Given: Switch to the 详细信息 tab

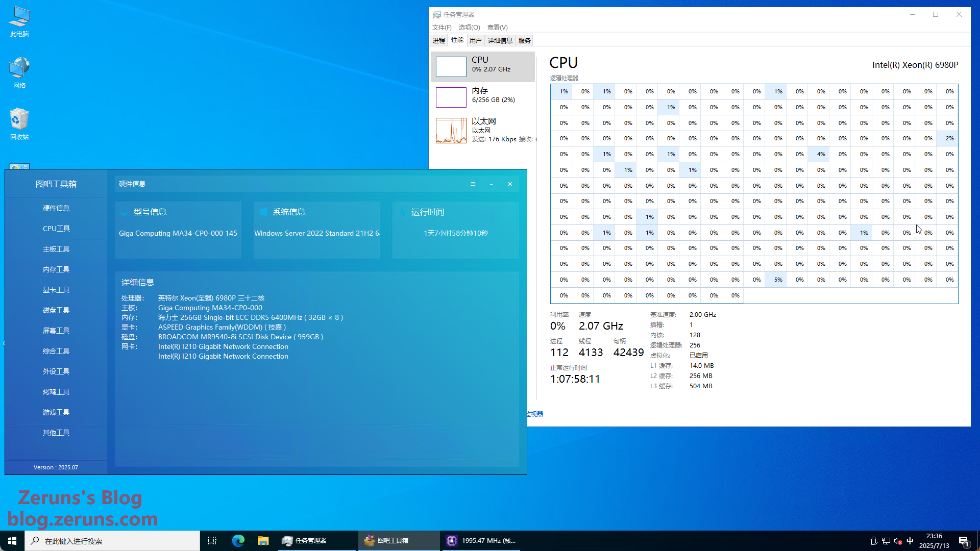Looking at the screenshot, I should click(x=500, y=41).
